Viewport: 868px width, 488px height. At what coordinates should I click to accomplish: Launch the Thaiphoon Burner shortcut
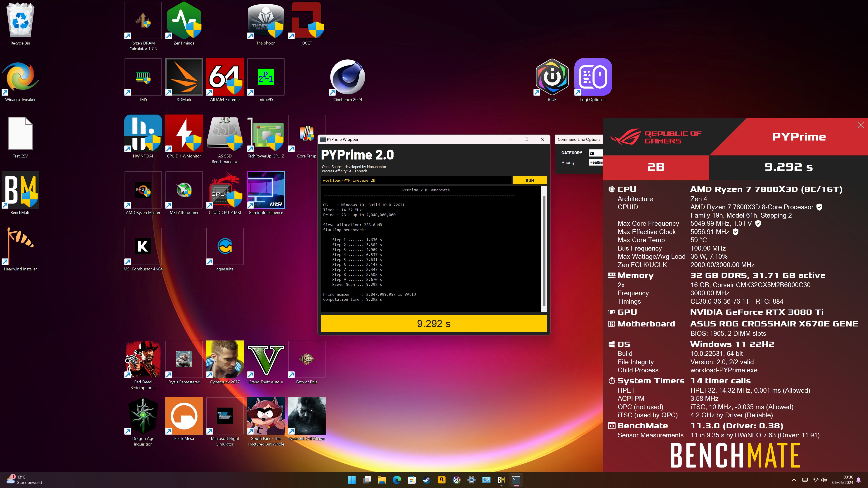tap(266, 23)
